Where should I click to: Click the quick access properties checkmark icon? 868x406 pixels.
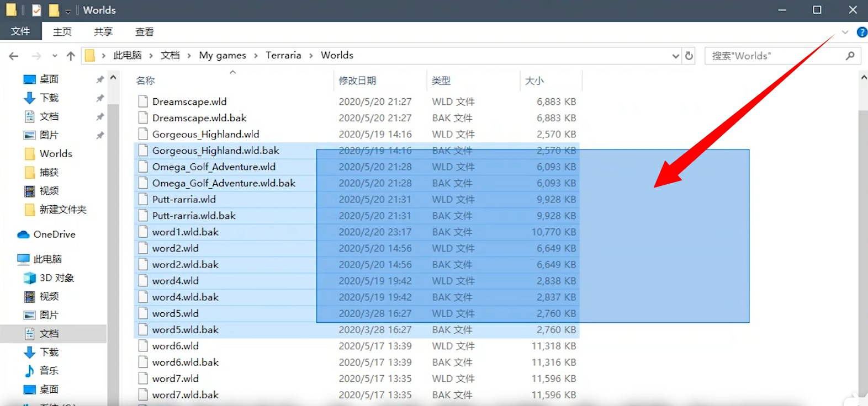pyautogui.click(x=36, y=10)
